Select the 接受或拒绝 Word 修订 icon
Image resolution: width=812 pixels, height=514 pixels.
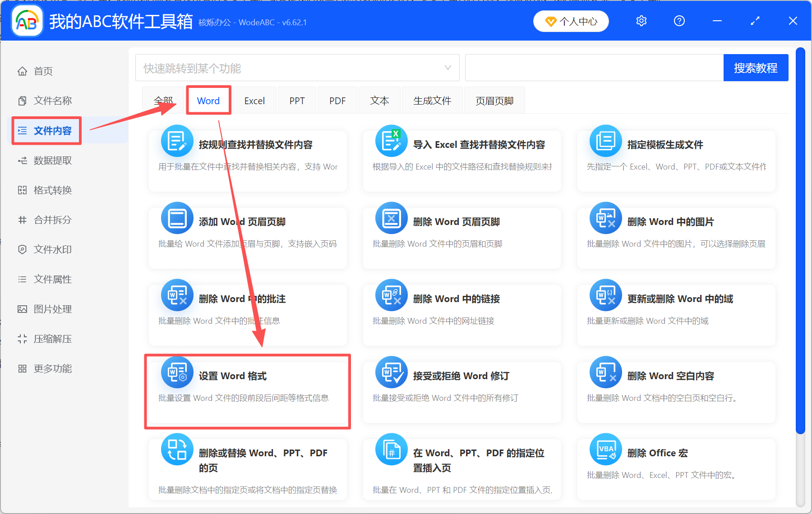[391, 372]
